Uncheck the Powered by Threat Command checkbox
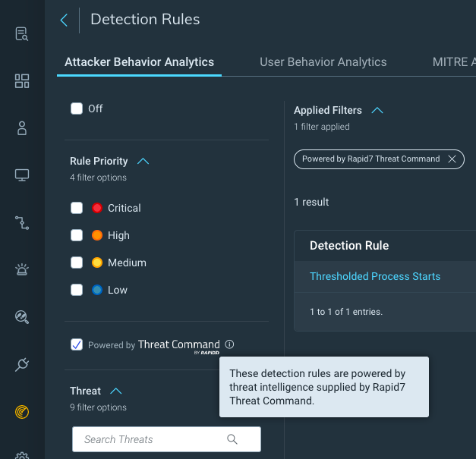Screen dimensions: 476x459 coord(77,344)
